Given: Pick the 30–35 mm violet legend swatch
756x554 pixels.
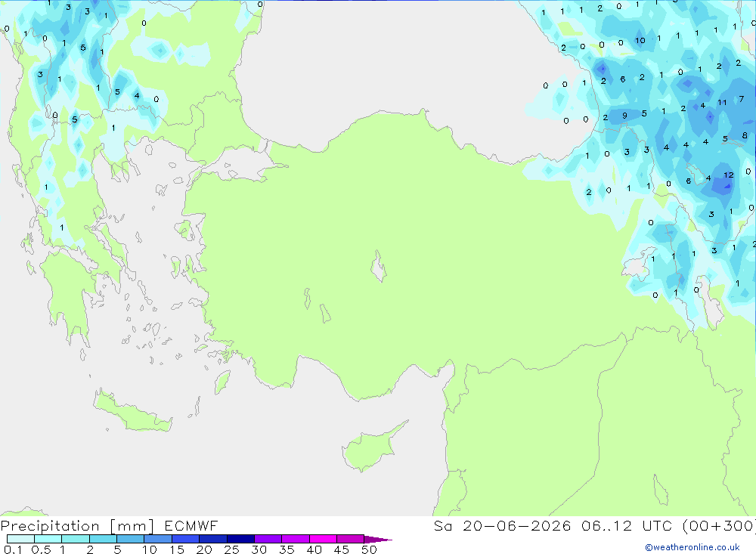Looking at the screenshot, I should tap(268, 539).
